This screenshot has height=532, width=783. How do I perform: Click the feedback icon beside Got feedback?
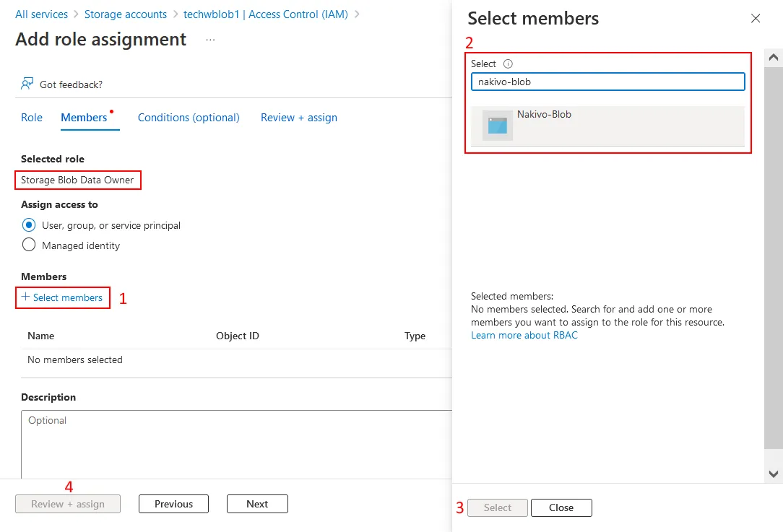(x=27, y=84)
